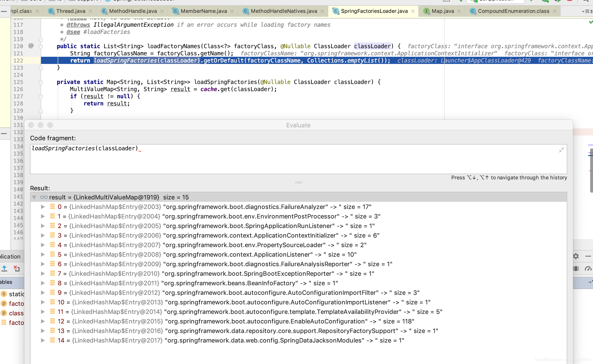Collapse the result LinkedMultiValueMap node
Image resolution: width=593 pixels, height=364 pixels.
point(34,197)
